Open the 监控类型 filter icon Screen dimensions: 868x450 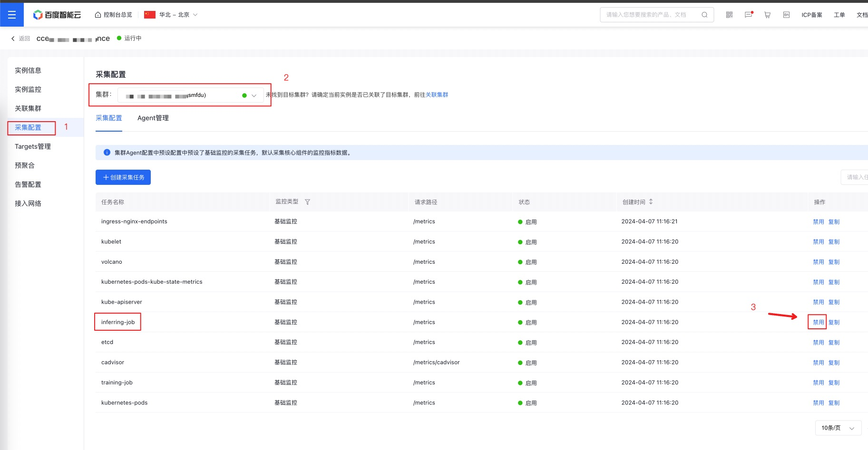pos(307,202)
